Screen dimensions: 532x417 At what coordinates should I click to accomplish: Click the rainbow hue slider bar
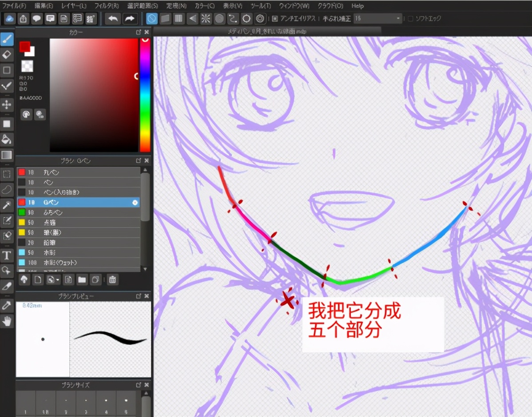coord(145,95)
